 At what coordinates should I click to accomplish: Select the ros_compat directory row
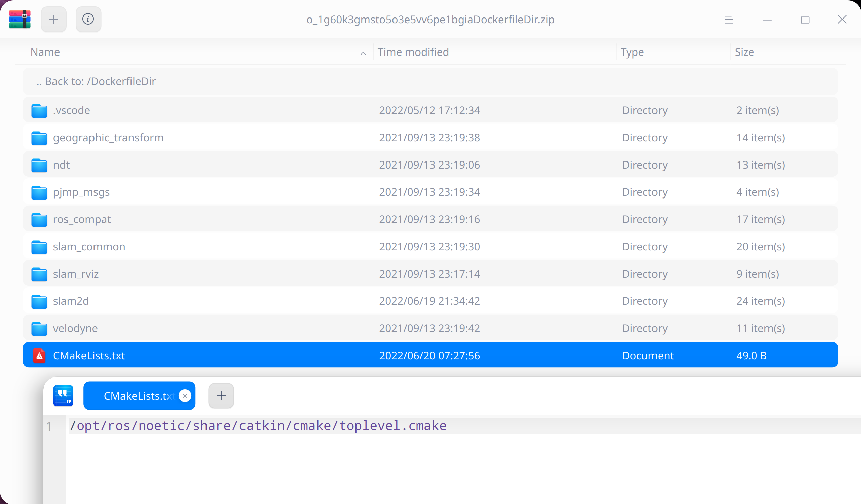point(430,219)
